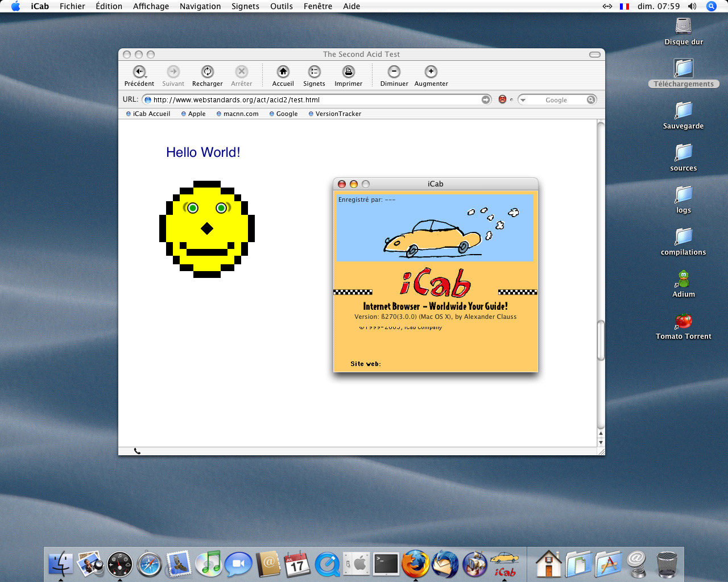The image size is (728, 582).
Task: Open Adium from the desktop
Action: (682, 280)
